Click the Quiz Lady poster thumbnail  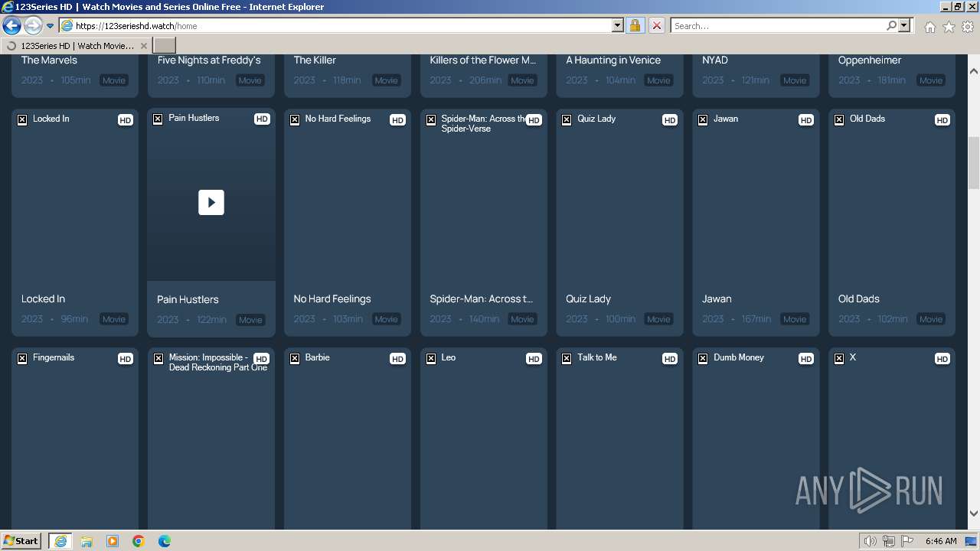tap(619, 195)
